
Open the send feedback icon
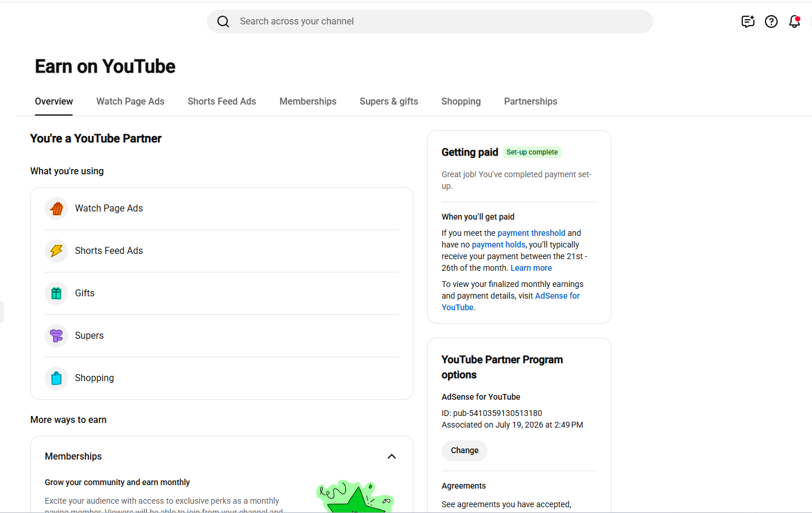pos(748,21)
